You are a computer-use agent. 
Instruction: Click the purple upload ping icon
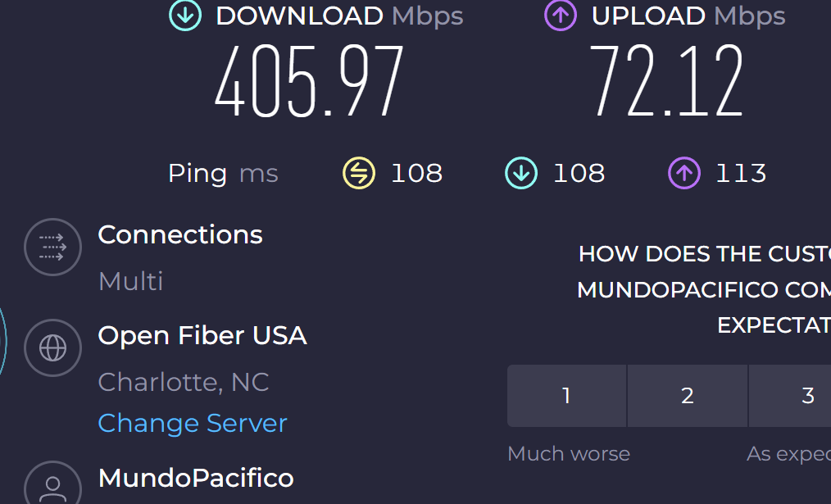pyautogui.click(x=684, y=173)
